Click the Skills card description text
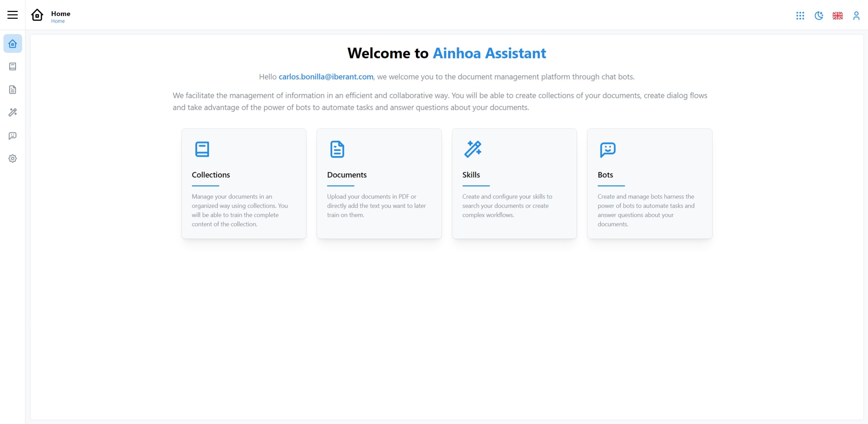This screenshot has height=424, width=868. coord(507,206)
